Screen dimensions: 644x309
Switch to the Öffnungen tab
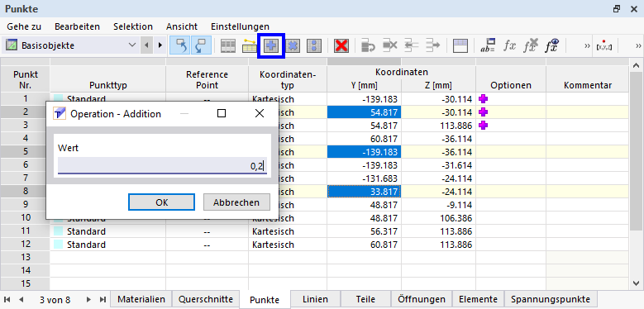[x=422, y=300]
